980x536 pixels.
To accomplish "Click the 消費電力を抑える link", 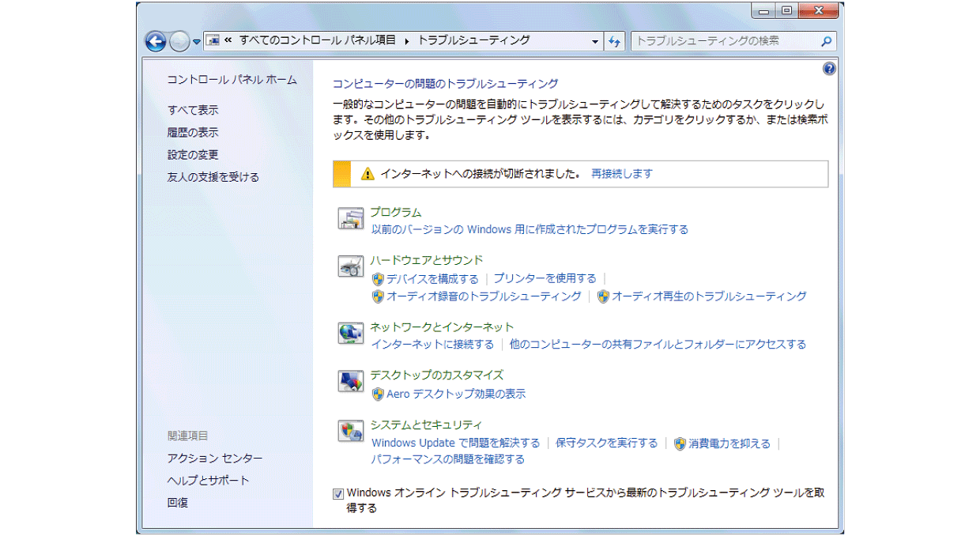I will pos(729,444).
